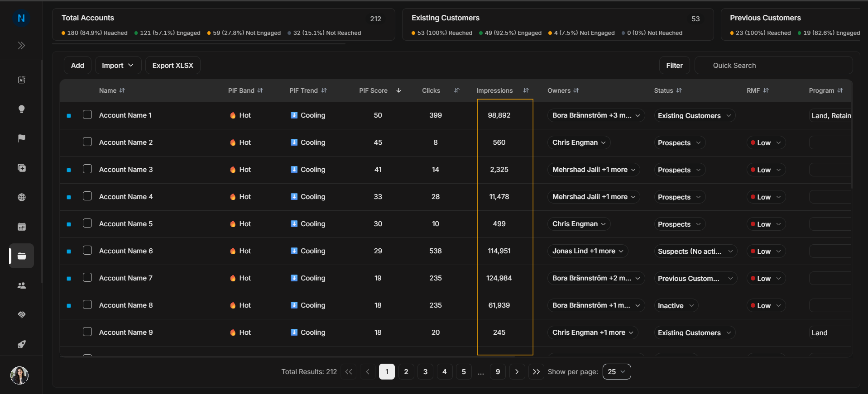Click Export XLSX button

173,66
